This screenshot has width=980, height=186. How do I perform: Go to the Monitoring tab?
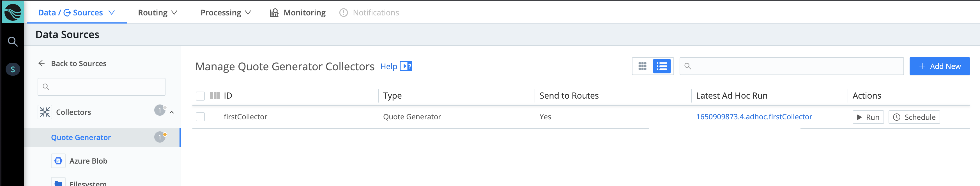(298, 13)
